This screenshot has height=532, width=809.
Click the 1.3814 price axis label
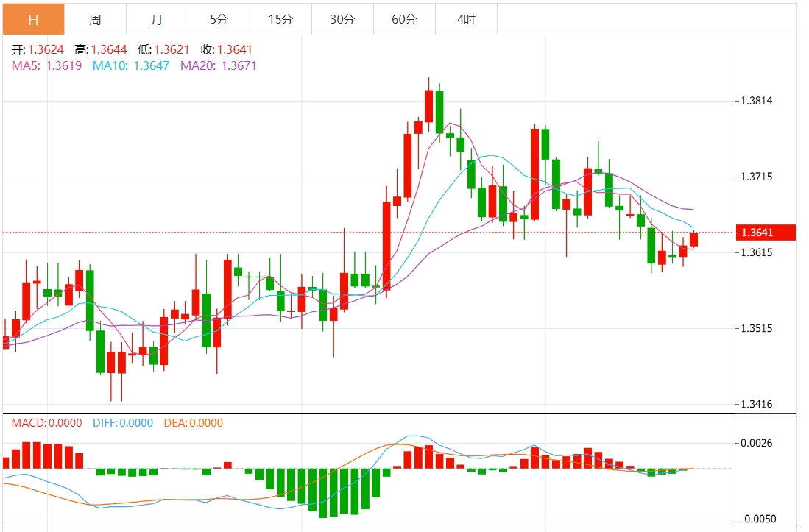pos(757,101)
